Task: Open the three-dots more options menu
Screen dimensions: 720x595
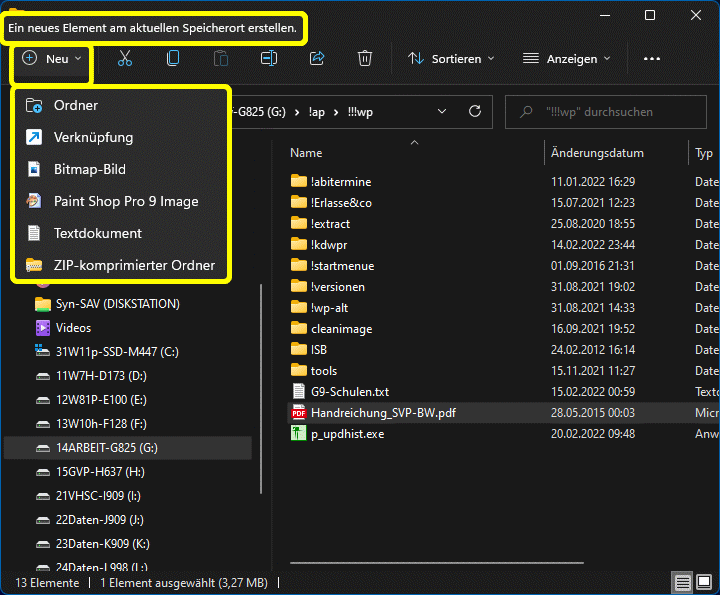Action: pyautogui.click(x=652, y=59)
